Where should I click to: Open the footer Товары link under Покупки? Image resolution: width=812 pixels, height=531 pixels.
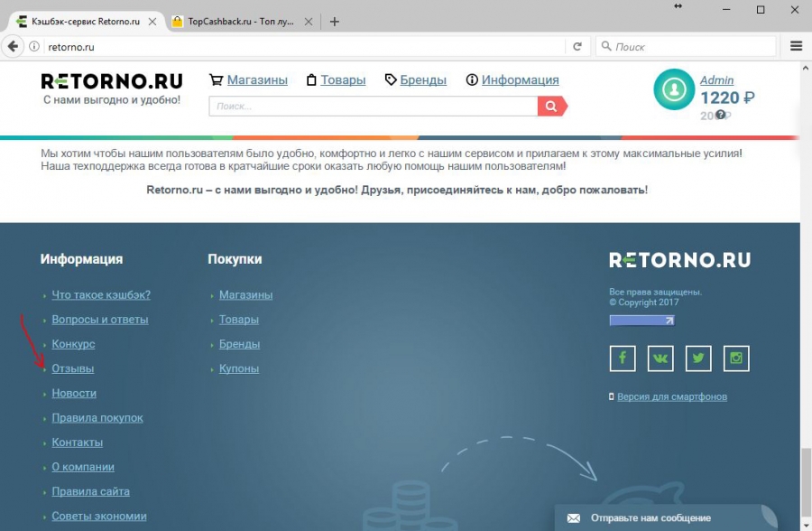point(239,320)
